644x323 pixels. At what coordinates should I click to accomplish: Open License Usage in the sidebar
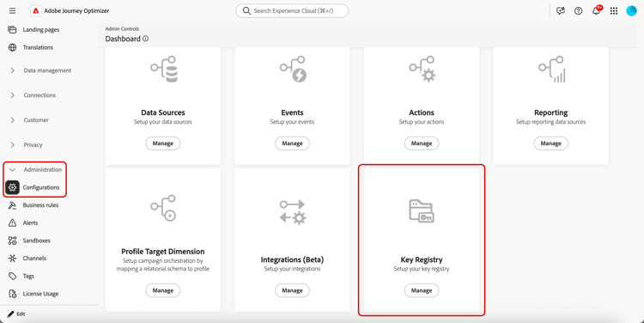[40, 294]
